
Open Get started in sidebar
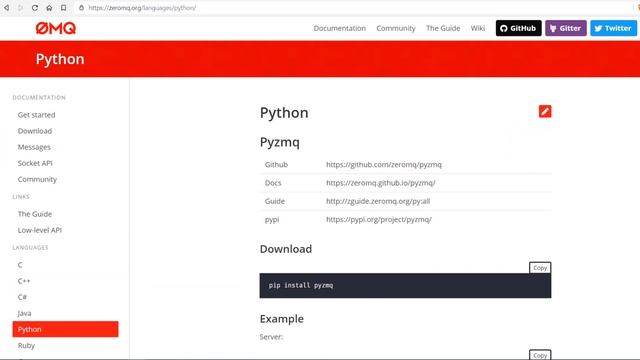click(x=36, y=115)
